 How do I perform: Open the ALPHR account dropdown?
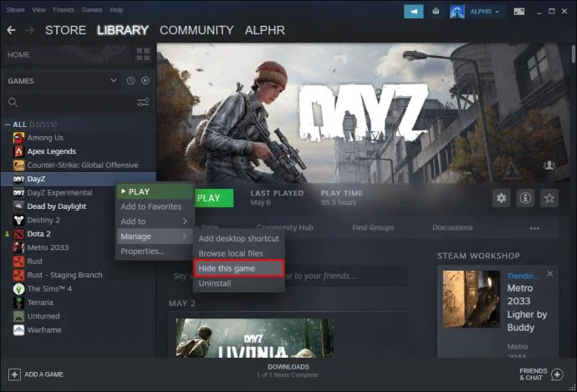coord(484,12)
